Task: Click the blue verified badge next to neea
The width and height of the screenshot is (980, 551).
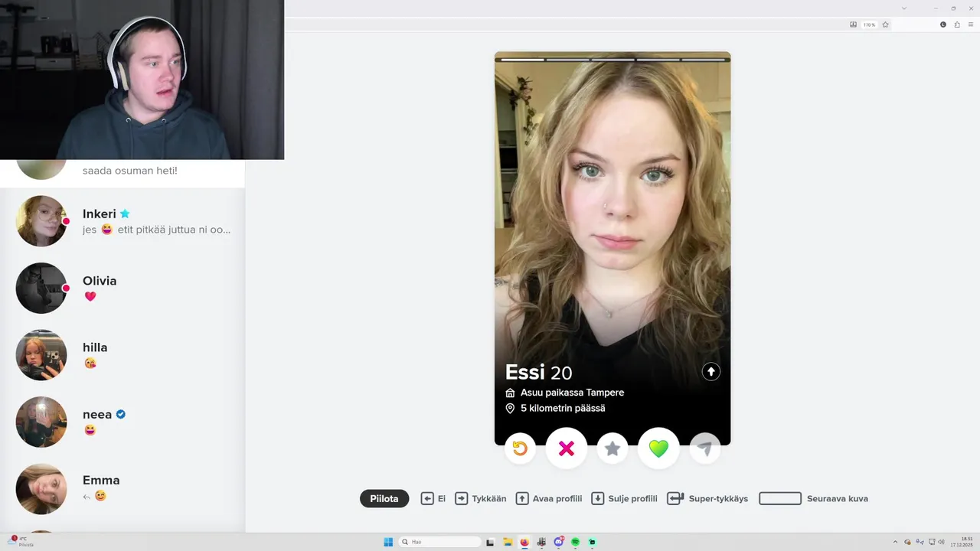Action: point(121,414)
